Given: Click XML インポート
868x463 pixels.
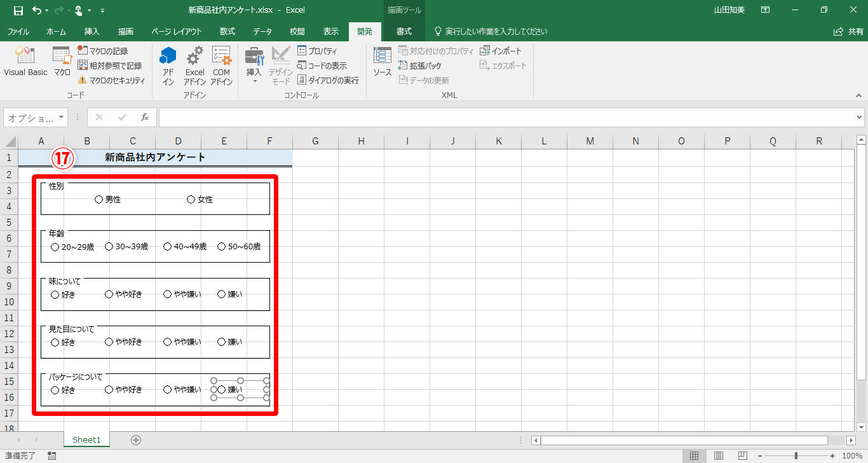Looking at the screenshot, I should point(501,51).
